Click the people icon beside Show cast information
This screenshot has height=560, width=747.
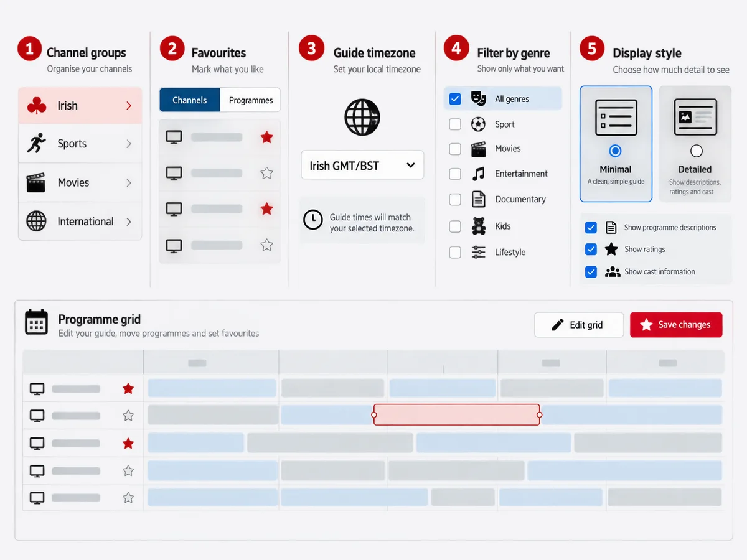coord(613,271)
